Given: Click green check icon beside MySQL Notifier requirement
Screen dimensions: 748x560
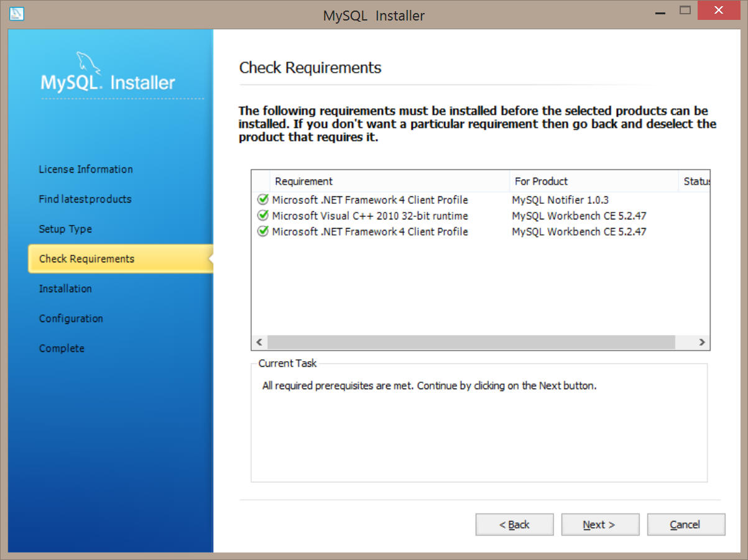Looking at the screenshot, I should coord(263,200).
